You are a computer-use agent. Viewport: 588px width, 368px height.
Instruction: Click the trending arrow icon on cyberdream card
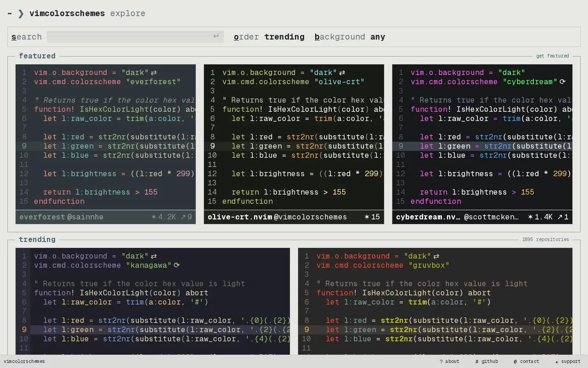pos(560,217)
